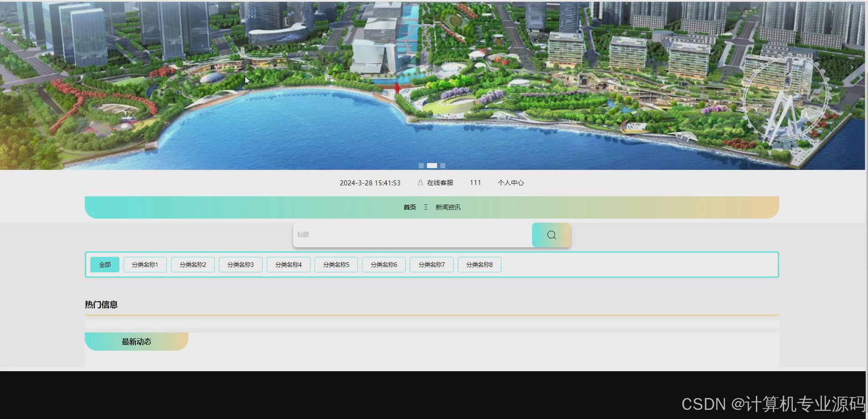The height and width of the screenshot is (419, 868).
Task: Click inside the 标题 search input field
Action: click(x=410, y=235)
